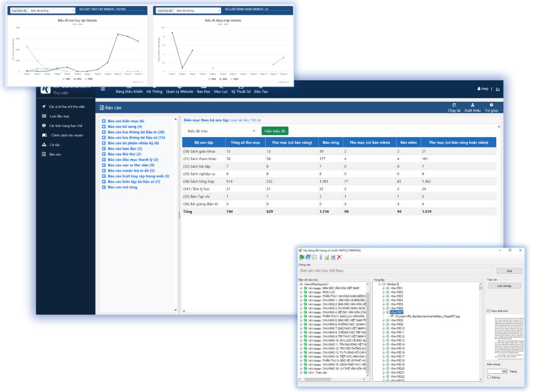
Task: Open the Kỹ Thuật Số menu
Action: point(241,92)
